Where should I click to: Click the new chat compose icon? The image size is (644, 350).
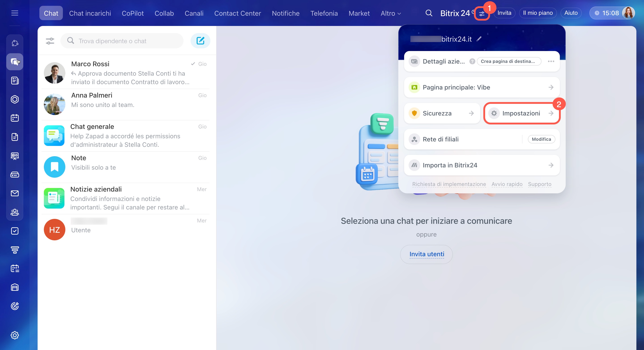[x=200, y=41]
